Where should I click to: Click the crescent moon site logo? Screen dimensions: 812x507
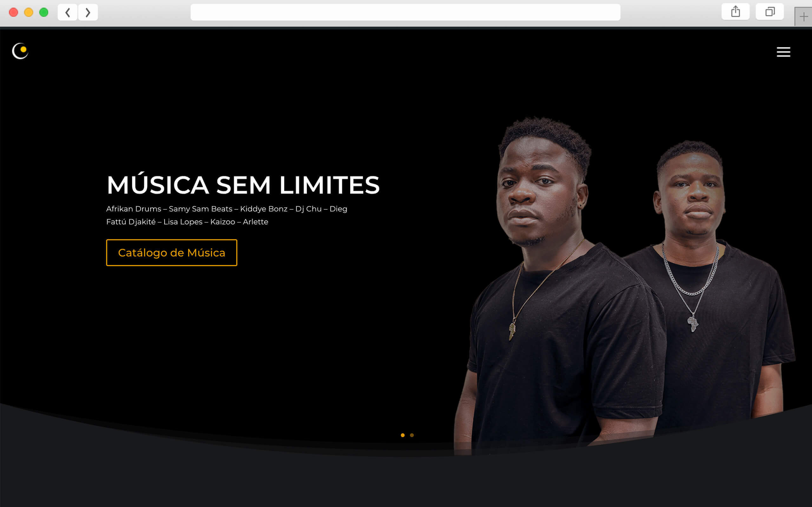pyautogui.click(x=20, y=51)
